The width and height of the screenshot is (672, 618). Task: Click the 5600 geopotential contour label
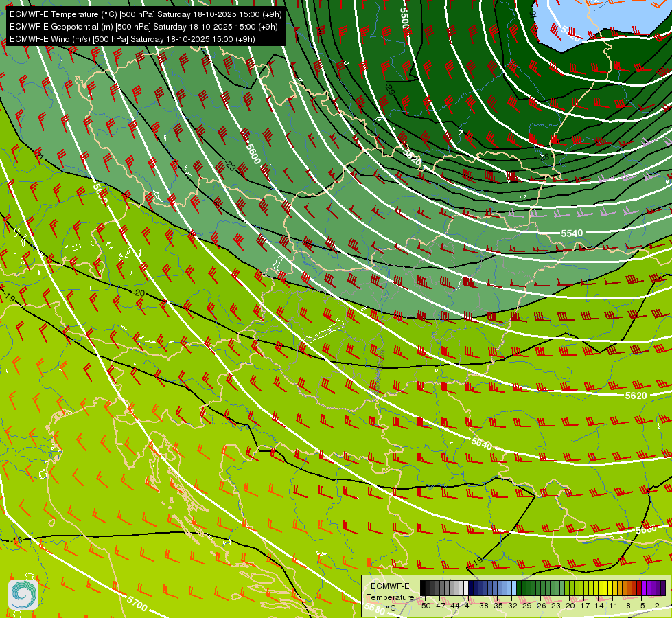(x=253, y=154)
